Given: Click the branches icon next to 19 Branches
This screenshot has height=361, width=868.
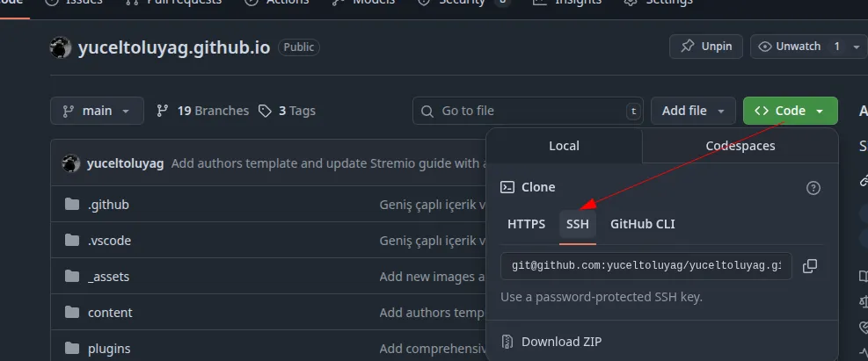Looking at the screenshot, I should point(162,112).
